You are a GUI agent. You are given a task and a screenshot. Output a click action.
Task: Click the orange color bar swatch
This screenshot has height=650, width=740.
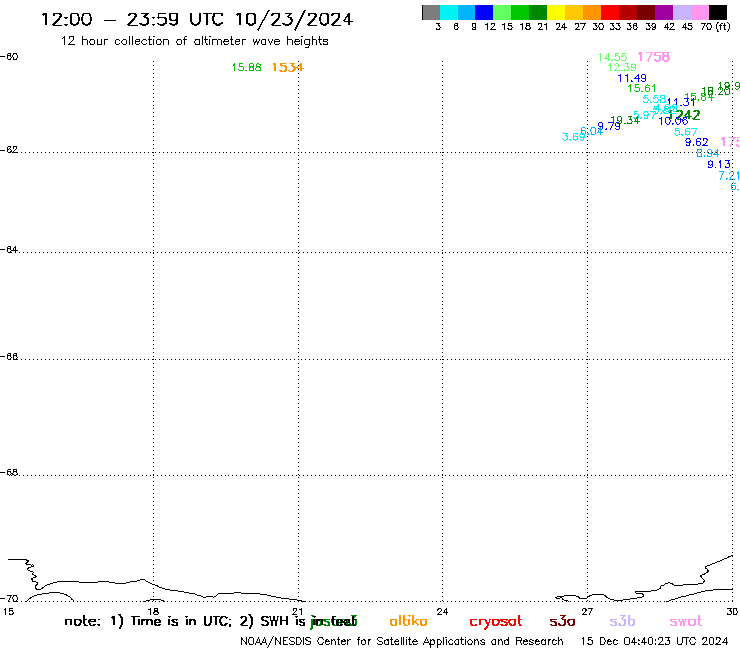click(592, 12)
